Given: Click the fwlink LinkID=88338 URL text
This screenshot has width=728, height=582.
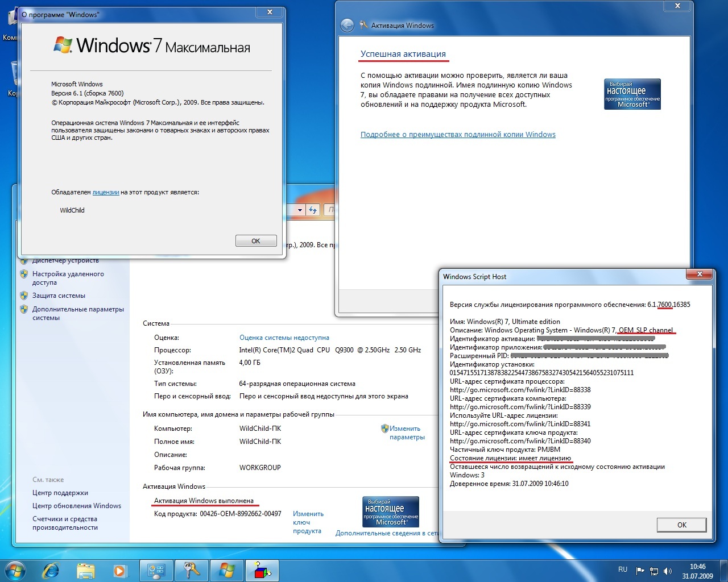Looking at the screenshot, I should pos(520,390).
